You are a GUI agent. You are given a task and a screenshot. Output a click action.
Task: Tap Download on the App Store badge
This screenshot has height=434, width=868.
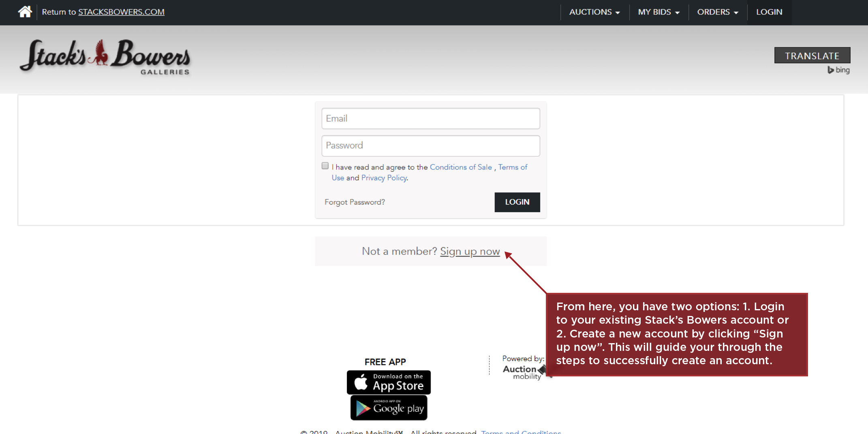pos(389,382)
